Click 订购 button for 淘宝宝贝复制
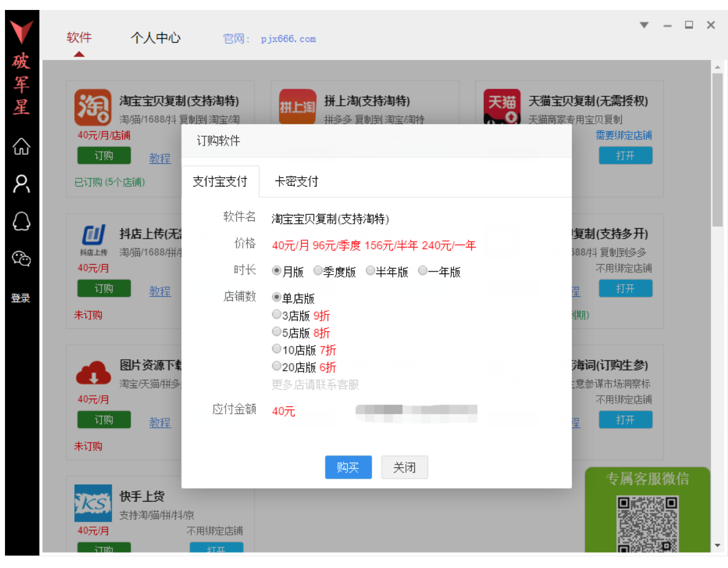This screenshot has width=728, height=568. coord(104,156)
